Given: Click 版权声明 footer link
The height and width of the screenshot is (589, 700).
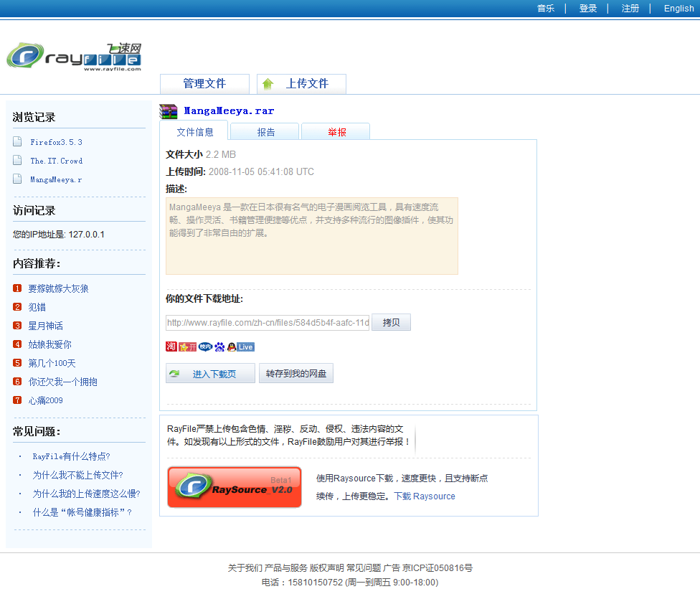Looking at the screenshot, I should (x=327, y=568).
